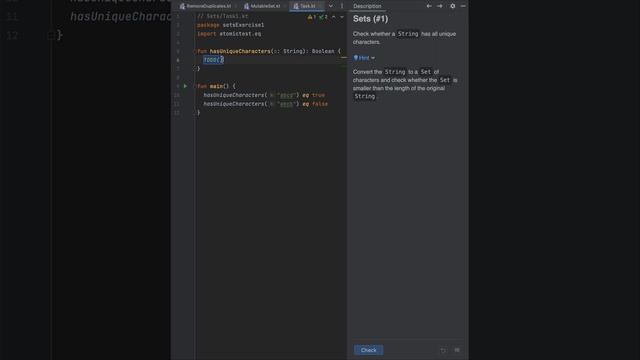640x360 pixels.
Task: Collapse the Hint section
Action: tap(373, 58)
